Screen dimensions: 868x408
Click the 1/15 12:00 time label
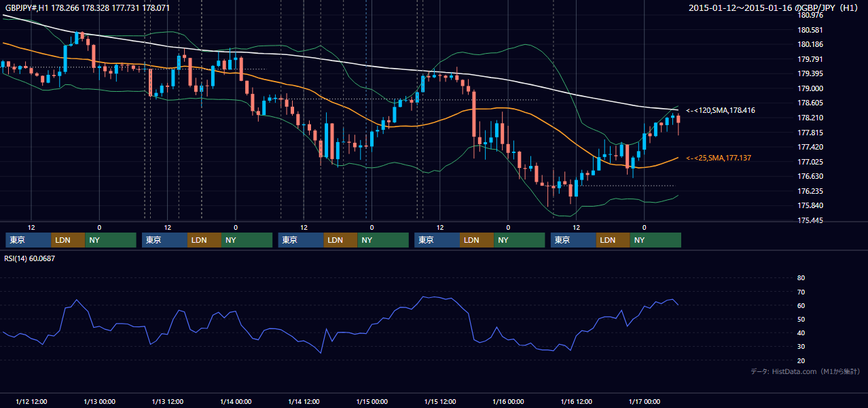[440, 401]
